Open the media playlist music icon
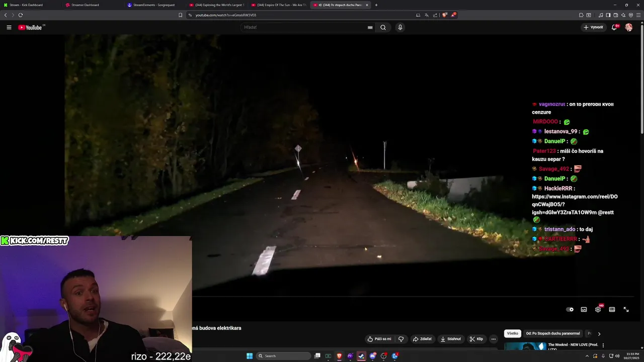The height and width of the screenshot is (362, 644). (601, 15)
